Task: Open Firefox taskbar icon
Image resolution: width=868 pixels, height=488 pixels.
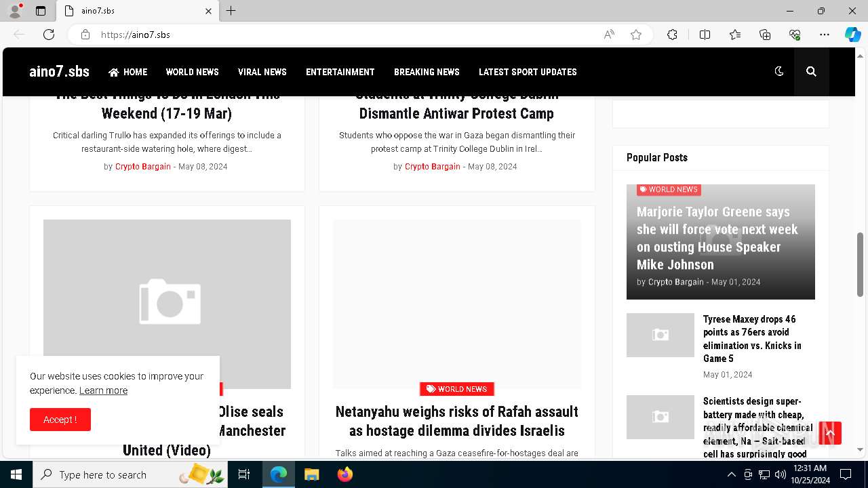Action: 344,474
